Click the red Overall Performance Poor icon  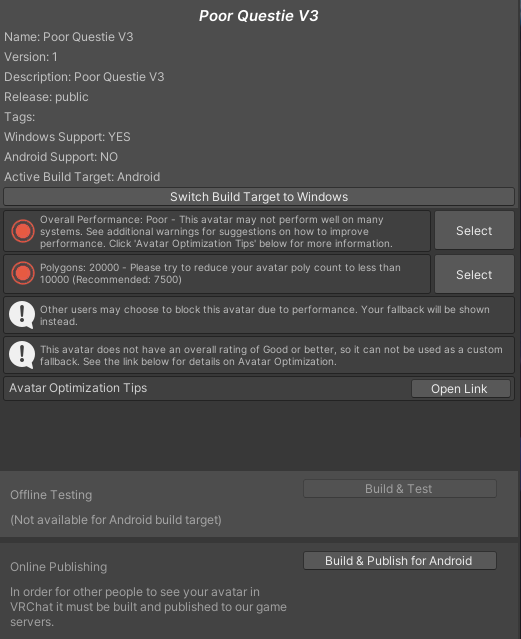[x=23, y=231]
